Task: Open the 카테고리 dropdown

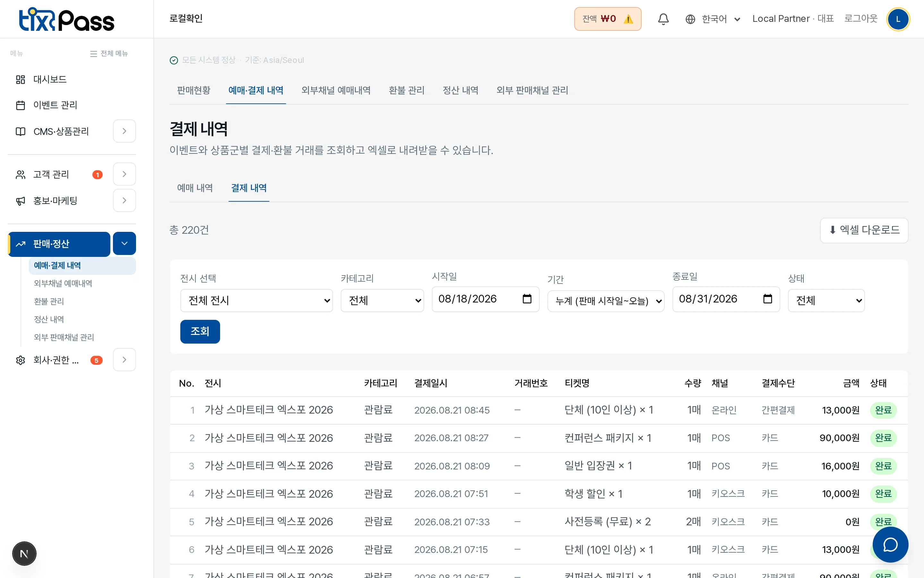Action: [382, 301]
